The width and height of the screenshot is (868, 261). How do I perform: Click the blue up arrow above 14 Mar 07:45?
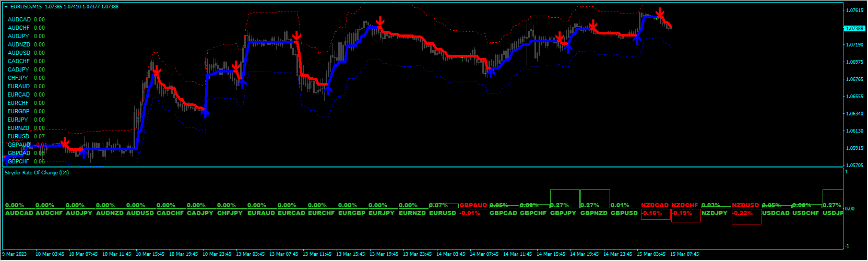(x=490, y=73)
